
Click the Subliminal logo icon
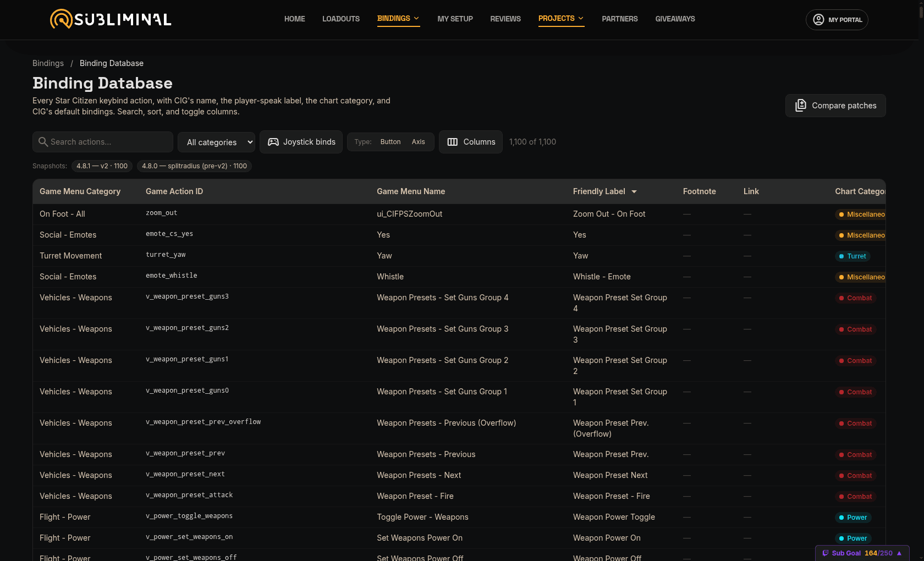[61, 19]
